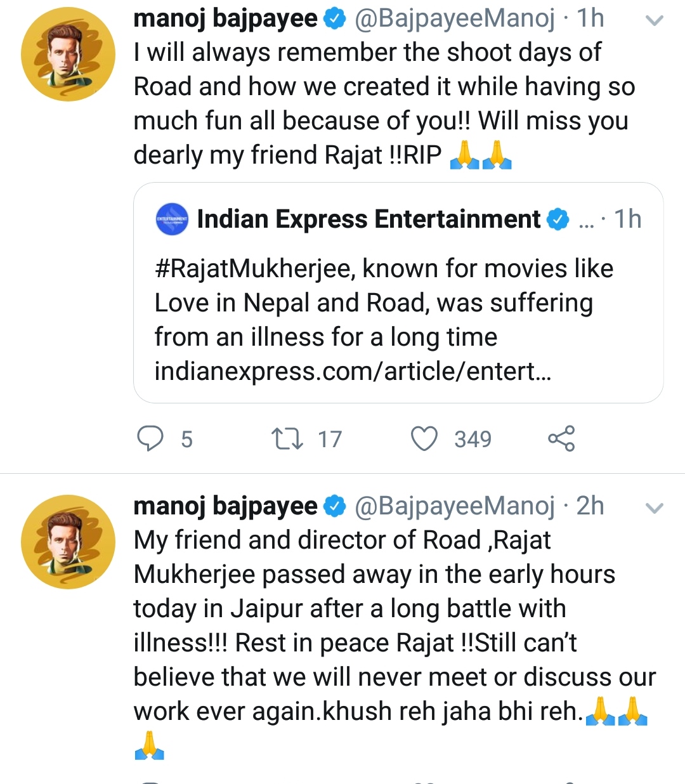Expand the options arrow on the 2h tweet
This screenshot has height=784, width=685.
pos(654,508)
